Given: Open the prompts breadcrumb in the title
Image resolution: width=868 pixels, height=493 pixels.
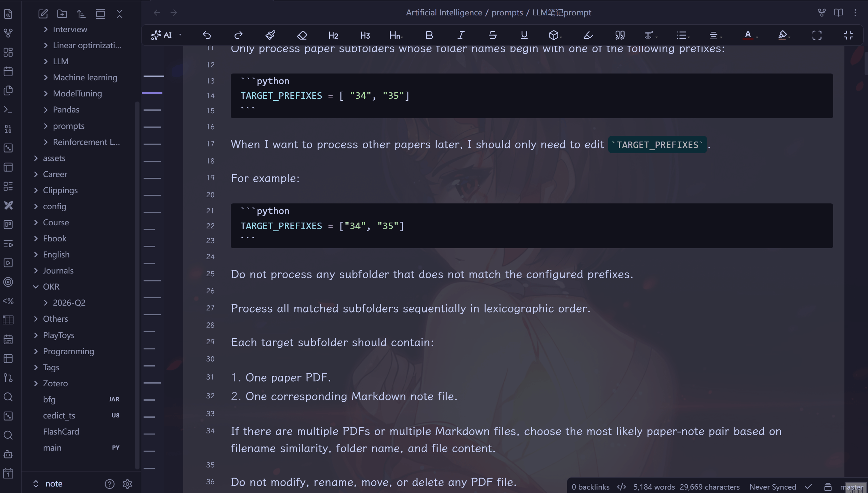Looking at the screenshot, I should [507, 13].
